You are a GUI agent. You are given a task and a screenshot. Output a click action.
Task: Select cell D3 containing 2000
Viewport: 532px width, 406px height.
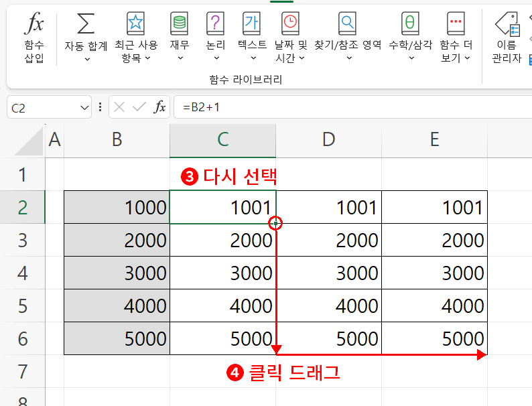[x=328, y=240]
